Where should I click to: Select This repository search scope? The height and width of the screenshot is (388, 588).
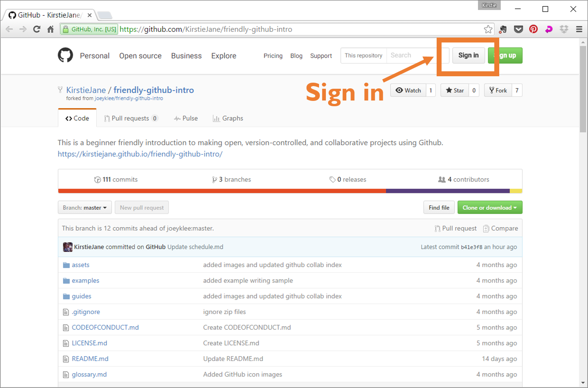click(x=363, y=55)
